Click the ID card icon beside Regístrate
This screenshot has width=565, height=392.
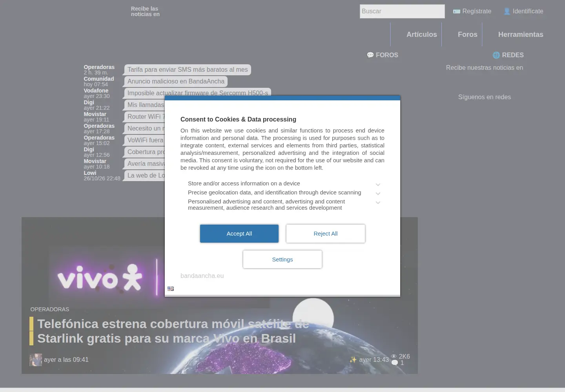[456, 11]
